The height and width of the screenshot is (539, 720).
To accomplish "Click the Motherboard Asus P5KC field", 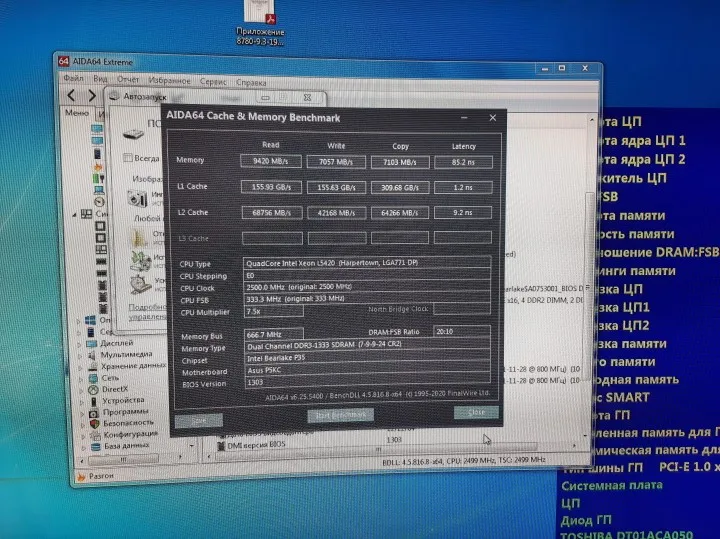I will coord(367,370).
